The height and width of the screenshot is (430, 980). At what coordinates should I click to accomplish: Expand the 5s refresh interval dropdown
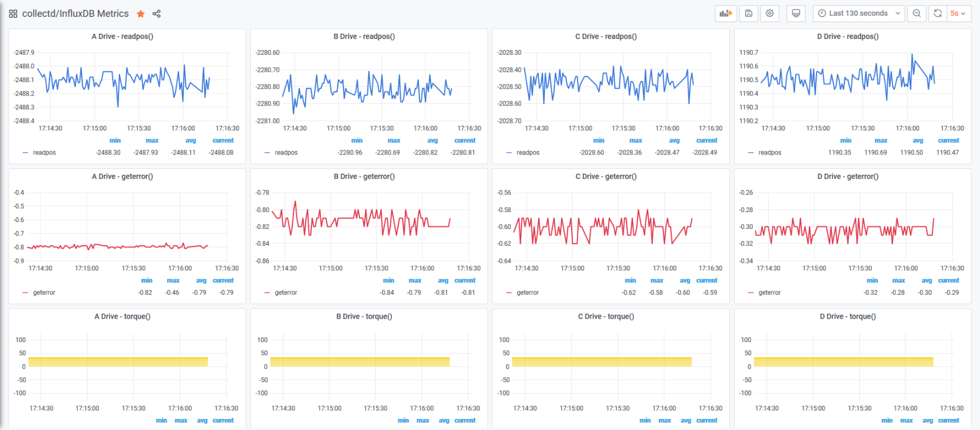[x=957, y=13]
